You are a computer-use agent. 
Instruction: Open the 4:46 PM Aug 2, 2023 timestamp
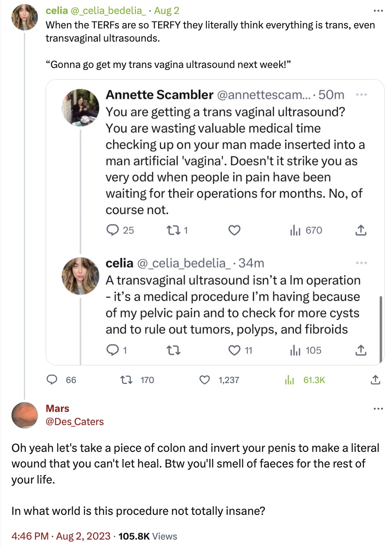[61, 536]
